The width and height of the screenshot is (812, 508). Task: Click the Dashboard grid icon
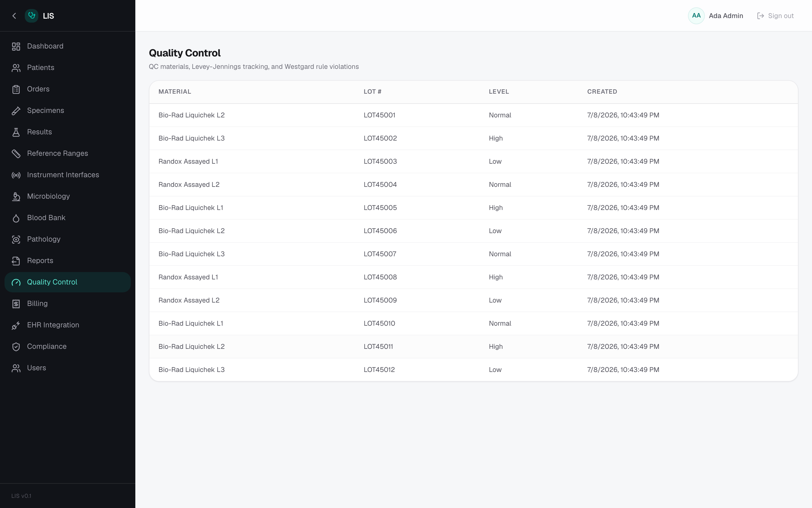pyautogui.click(x=16, y=46)
